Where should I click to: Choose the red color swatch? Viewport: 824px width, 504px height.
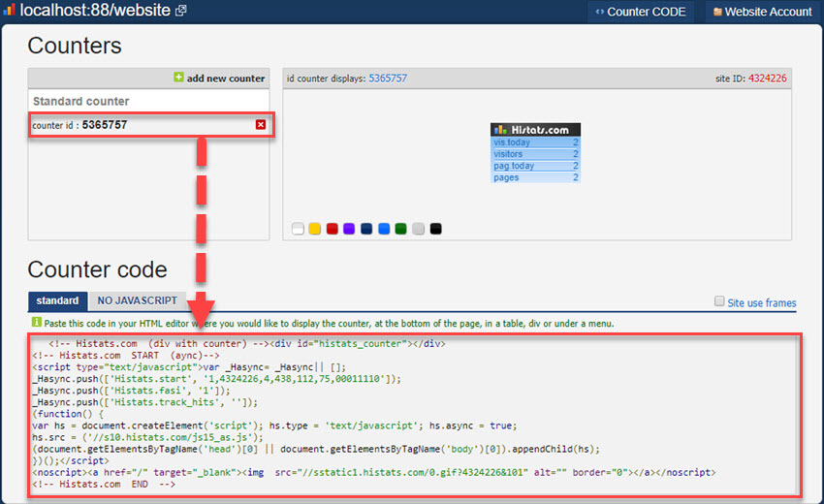click(x=333, y=229)
